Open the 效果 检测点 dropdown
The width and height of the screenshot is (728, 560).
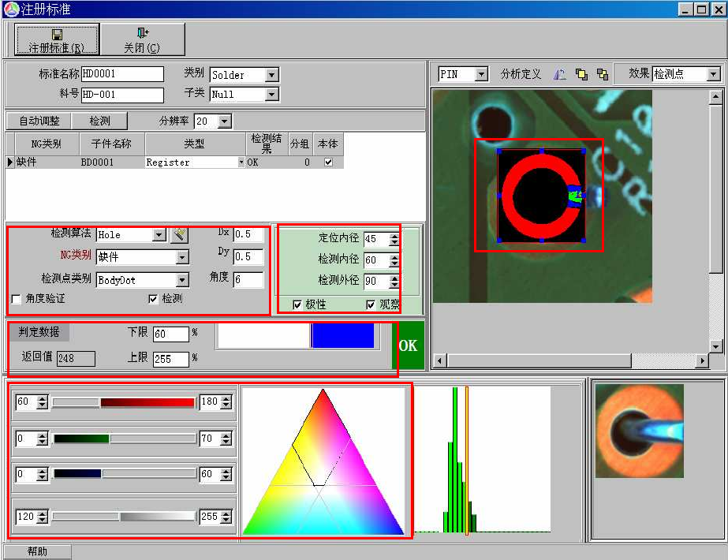pyautogui.click(x=714, y=74)
